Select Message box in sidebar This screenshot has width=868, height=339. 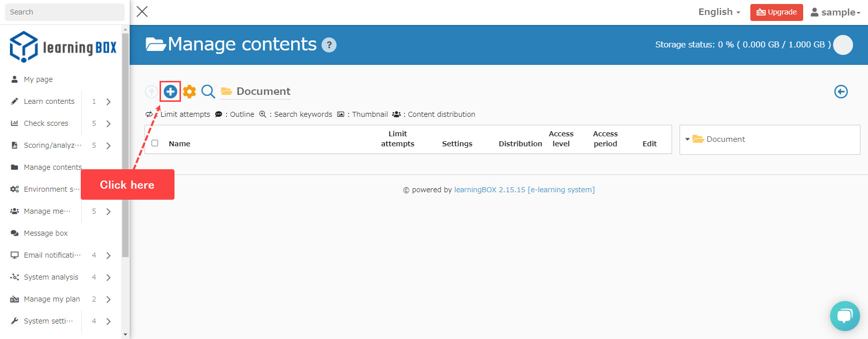pos(45,233)
